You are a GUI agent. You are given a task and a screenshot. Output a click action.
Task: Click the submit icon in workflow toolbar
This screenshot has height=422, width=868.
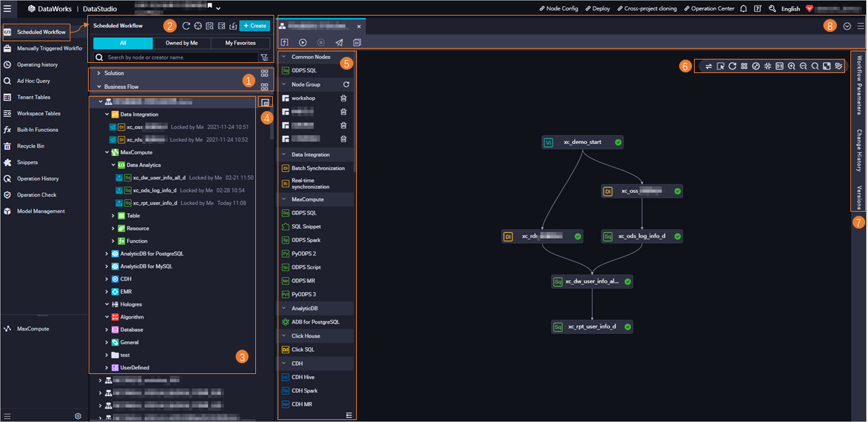284,43
